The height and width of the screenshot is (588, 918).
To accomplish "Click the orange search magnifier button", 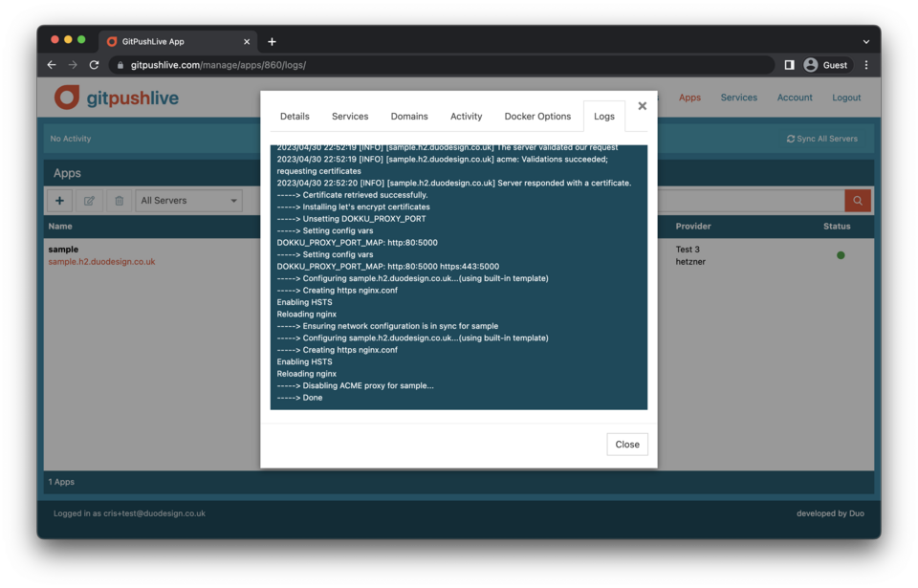I will coord(857,200).
